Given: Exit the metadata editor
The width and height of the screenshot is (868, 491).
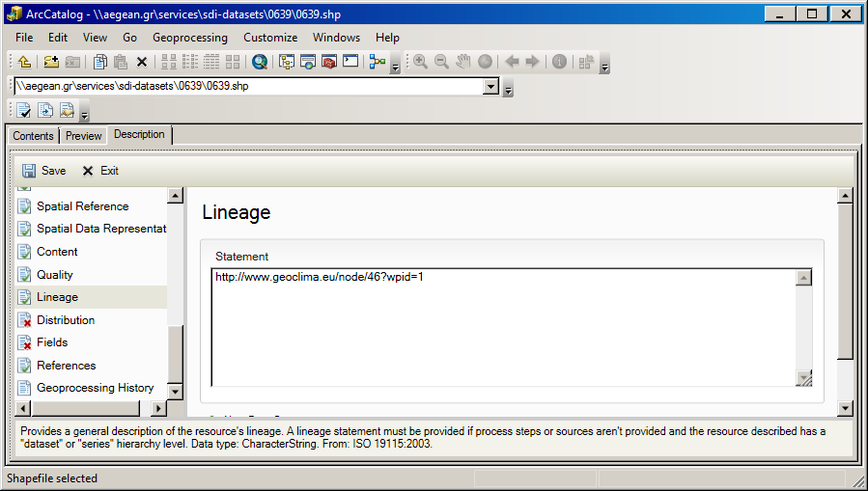Looking at the screenshot, I should pyautogui.click(x=100, y=171).
